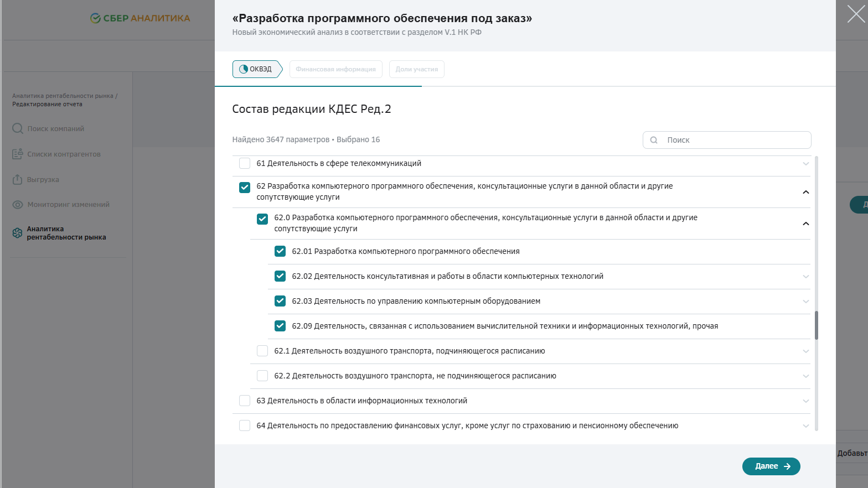Viewport: 868px width, 488px height.
Task: Click the Sber Analytics logo
Action: point(140,18)
